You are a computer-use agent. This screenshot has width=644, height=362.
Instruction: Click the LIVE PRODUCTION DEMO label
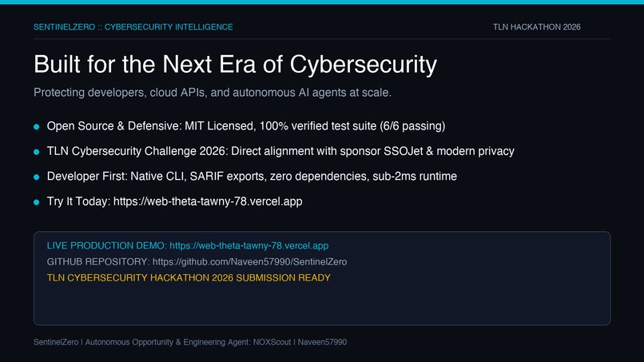click(107, 245)
